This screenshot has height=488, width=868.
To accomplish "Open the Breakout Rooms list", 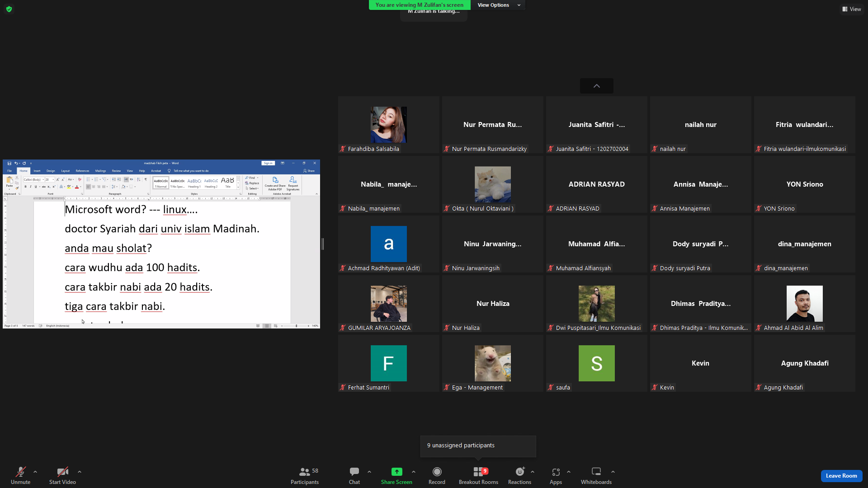I will pos(478,475).
